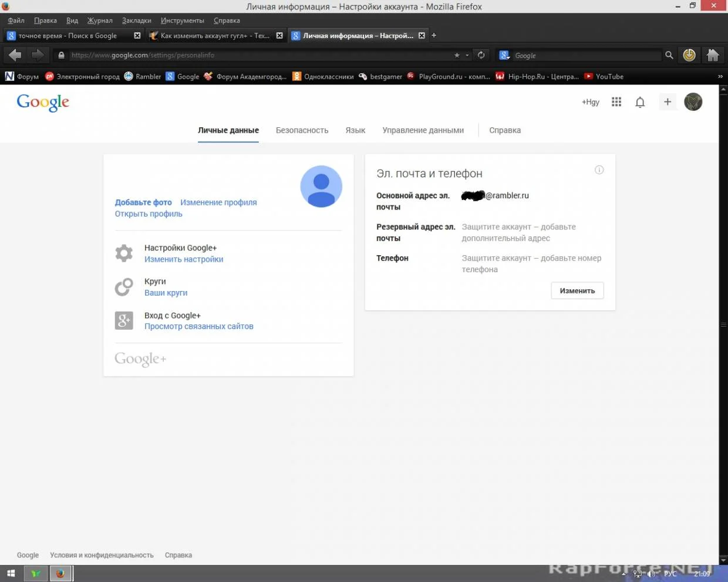Click the blue profile photo placeholder

click(x=321, y=186)
